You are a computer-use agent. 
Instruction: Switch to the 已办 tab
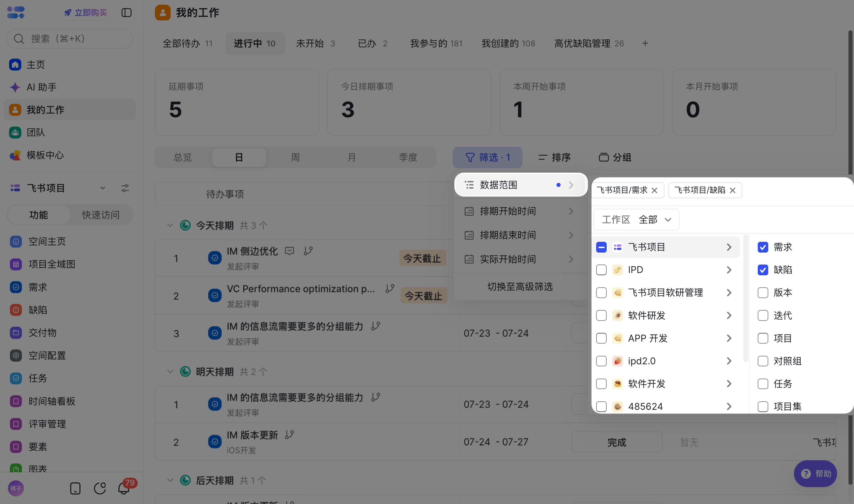(372, 43)
